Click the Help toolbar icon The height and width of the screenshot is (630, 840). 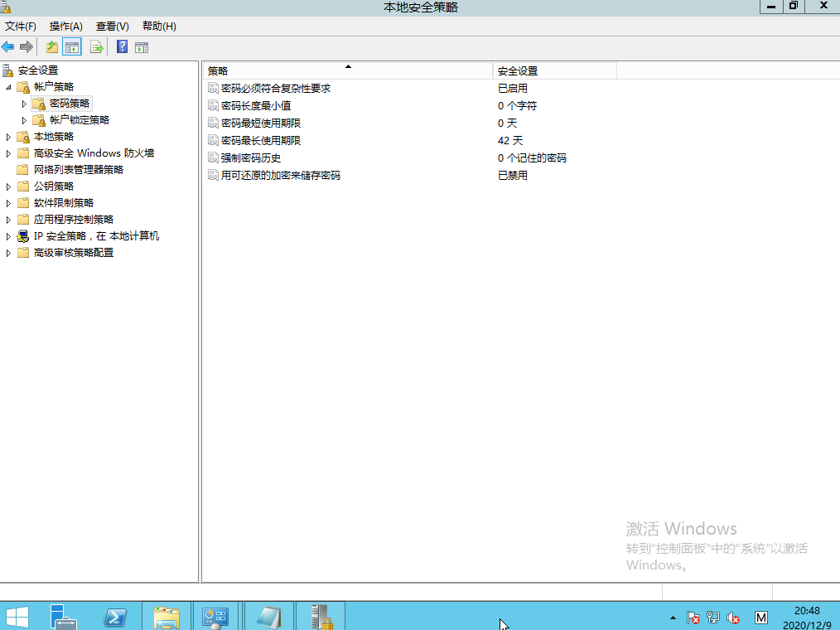coord(121,46)
